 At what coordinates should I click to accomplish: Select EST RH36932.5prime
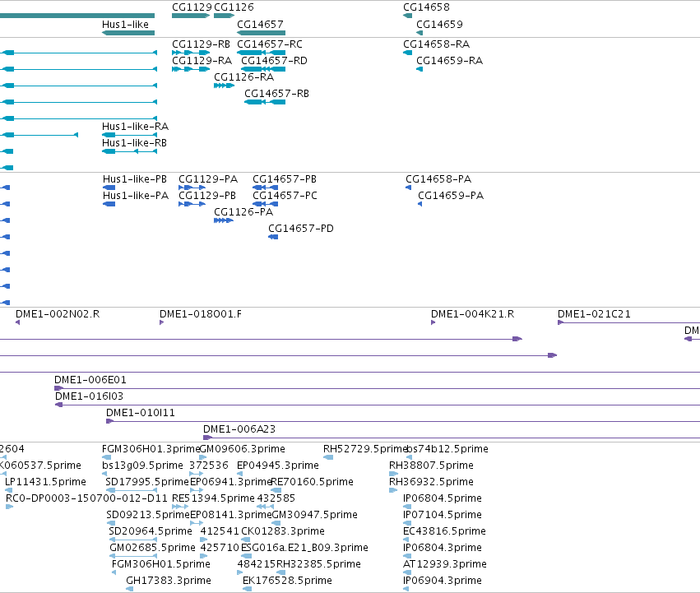pos(393,490)
